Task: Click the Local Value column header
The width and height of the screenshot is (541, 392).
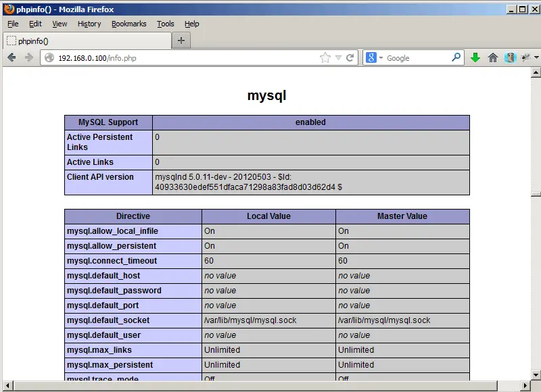Action: pos(268,216)
